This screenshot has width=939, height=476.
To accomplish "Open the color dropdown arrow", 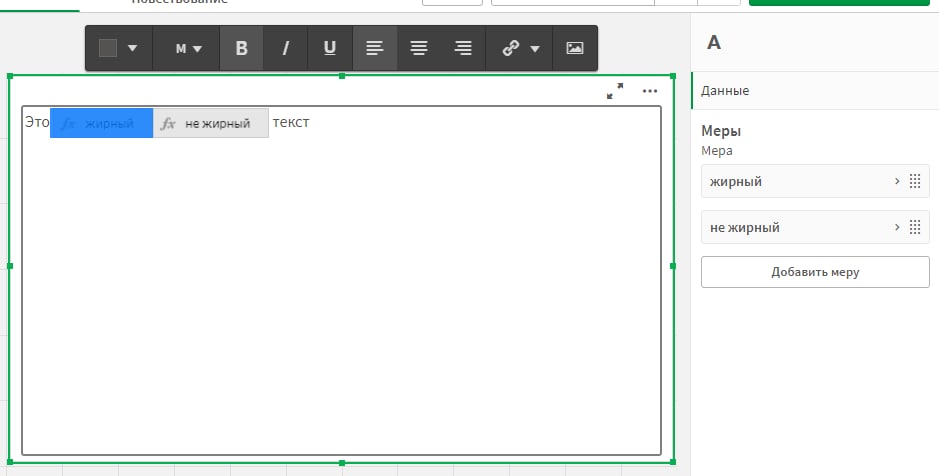I will point(132,48).
